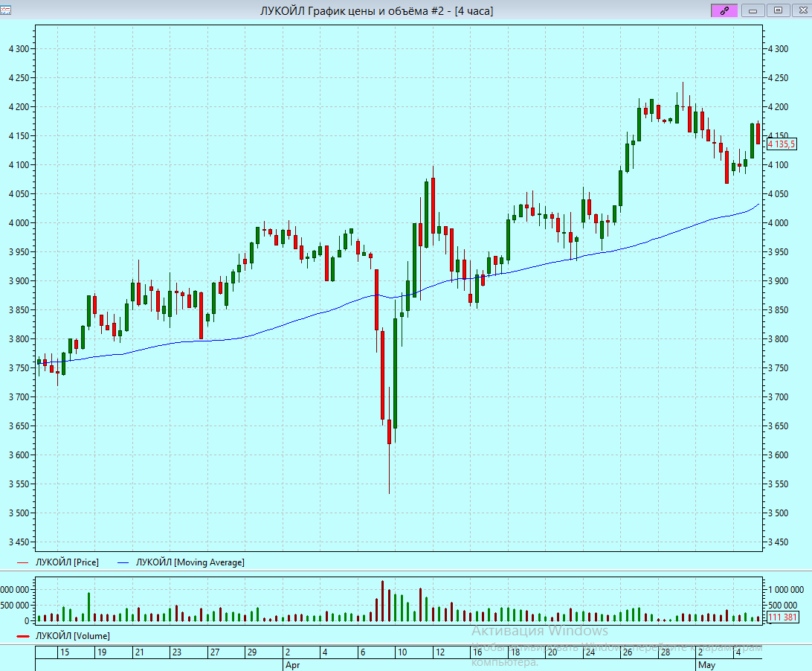
Task: Click the pink link/anchor icon button
Action: pyautogui.click(x=724, y=10)
